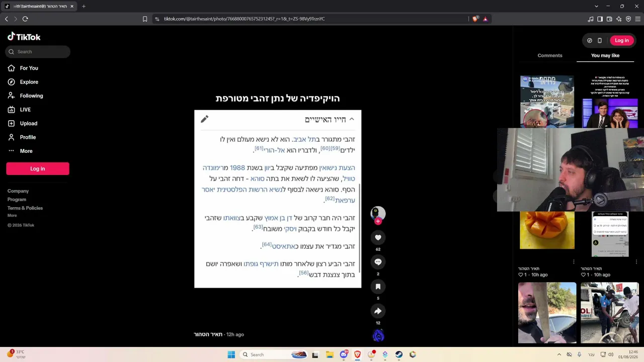Follow the creator with the plus badge
The height and width of the screenshot is (362, 644).
378,221
